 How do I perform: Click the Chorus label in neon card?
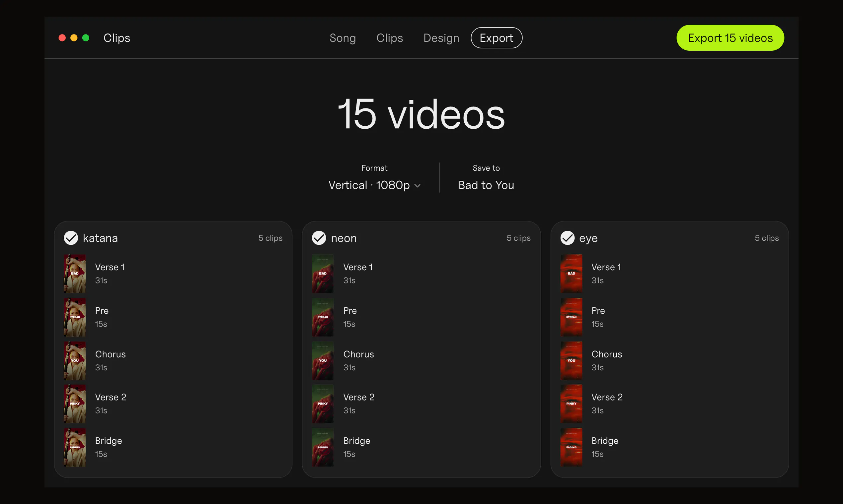click(x=359, y=354)
